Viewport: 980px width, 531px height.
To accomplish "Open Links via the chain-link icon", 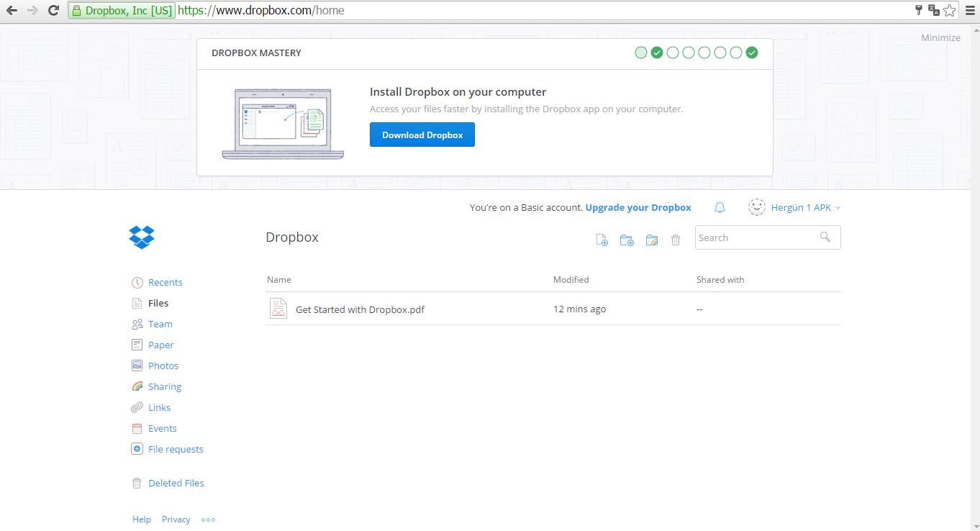I will (137, 407).
